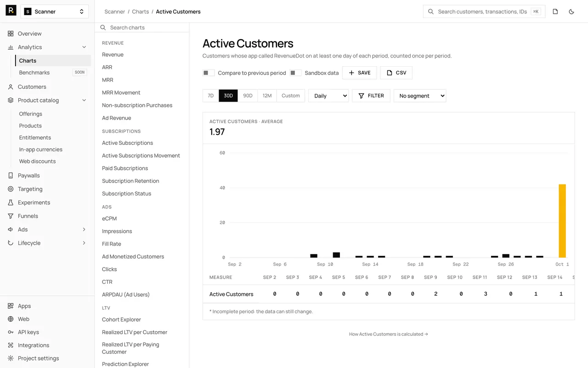
Task: Click the SAVE button
Action: [x=360, y=73]
